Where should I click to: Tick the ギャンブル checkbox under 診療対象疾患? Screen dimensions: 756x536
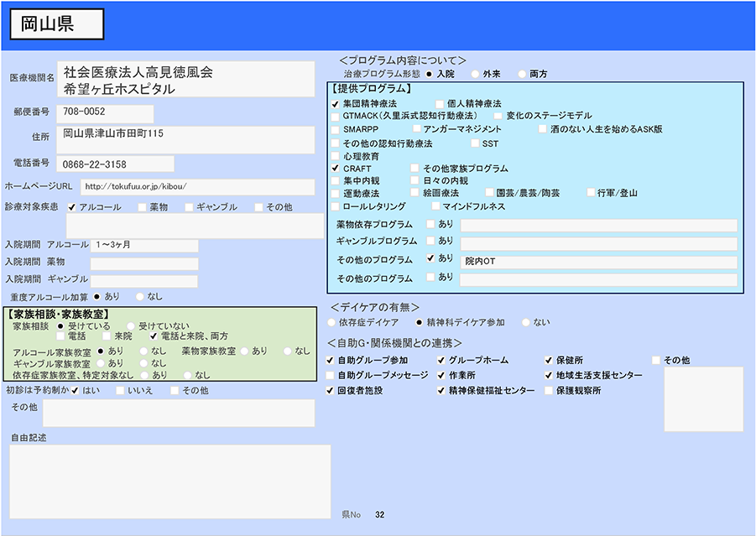tap(189, 207)
